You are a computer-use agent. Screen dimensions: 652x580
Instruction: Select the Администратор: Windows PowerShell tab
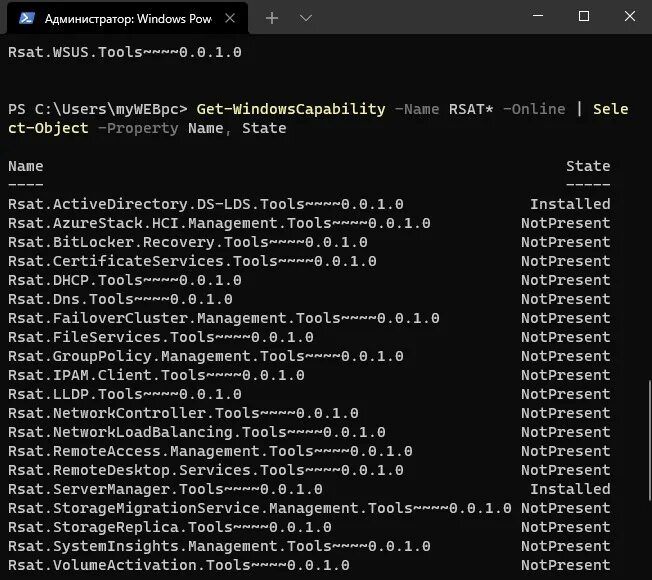point(128,18)
